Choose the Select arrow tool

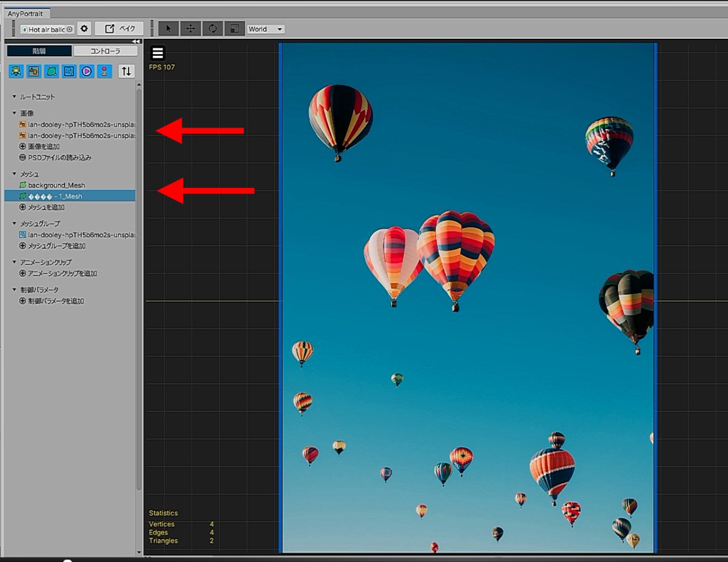tap(168, 28)
